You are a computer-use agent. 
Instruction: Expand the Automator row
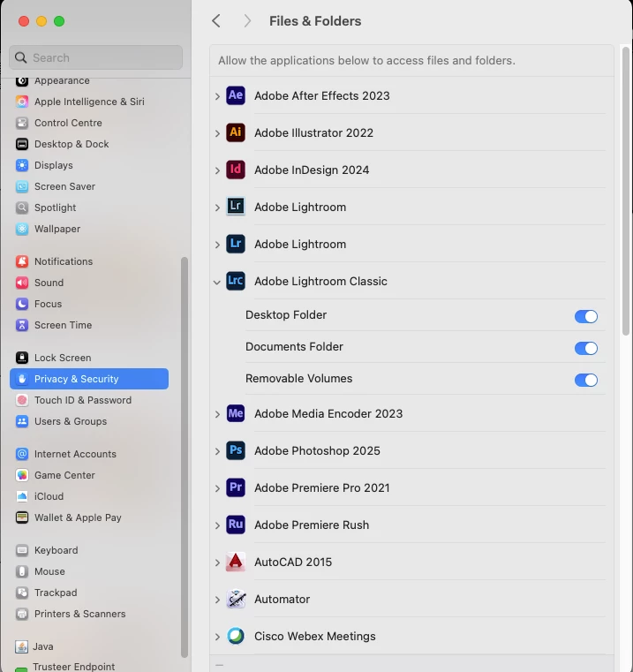[x=217, y=600]
